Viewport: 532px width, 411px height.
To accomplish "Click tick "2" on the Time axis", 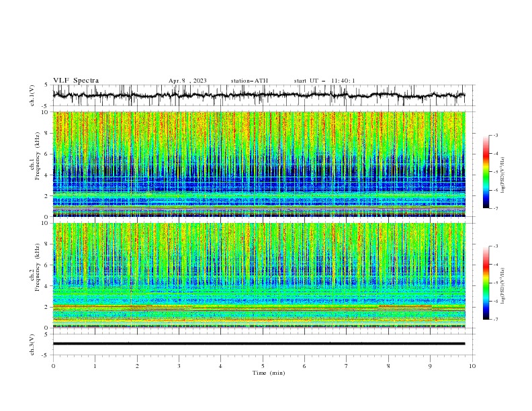I will 137,366.
